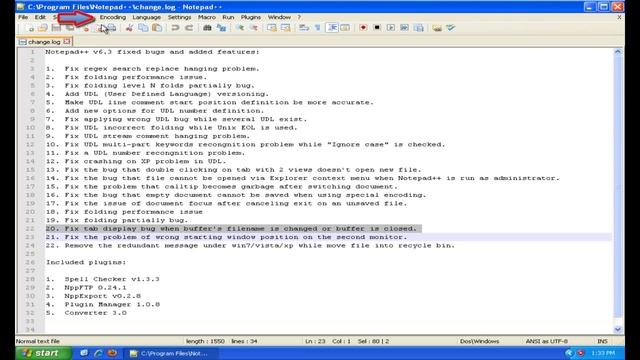The width and height of the screenshot is (640, 360).
Task: Click the Close document toolbar icon
Action: point(85,28)
